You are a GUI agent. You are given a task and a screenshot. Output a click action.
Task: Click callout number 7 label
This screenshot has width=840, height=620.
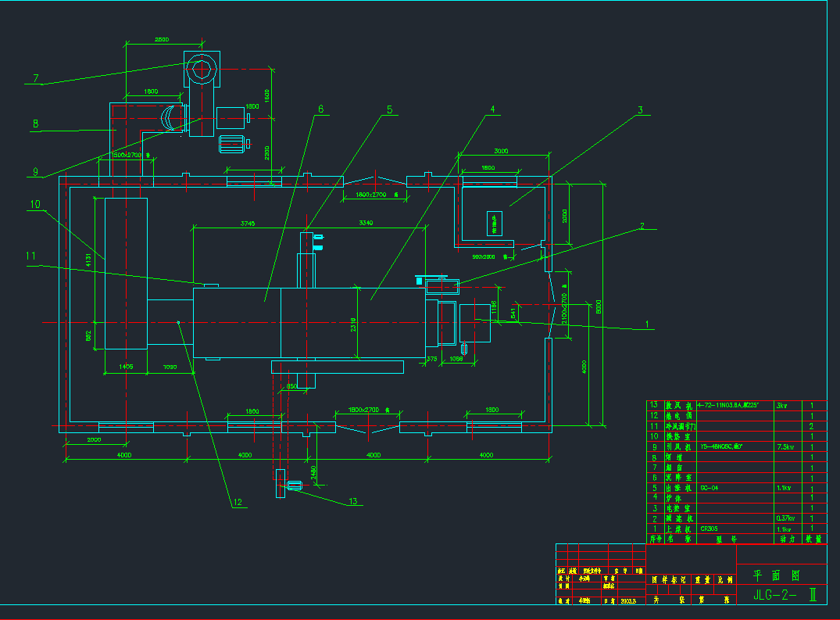(x=36, y=78)
